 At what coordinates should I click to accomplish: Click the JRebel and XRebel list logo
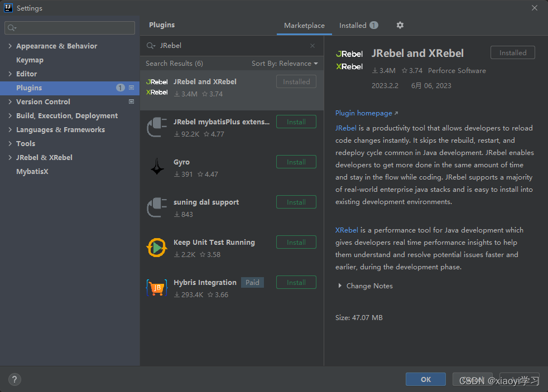157,87
